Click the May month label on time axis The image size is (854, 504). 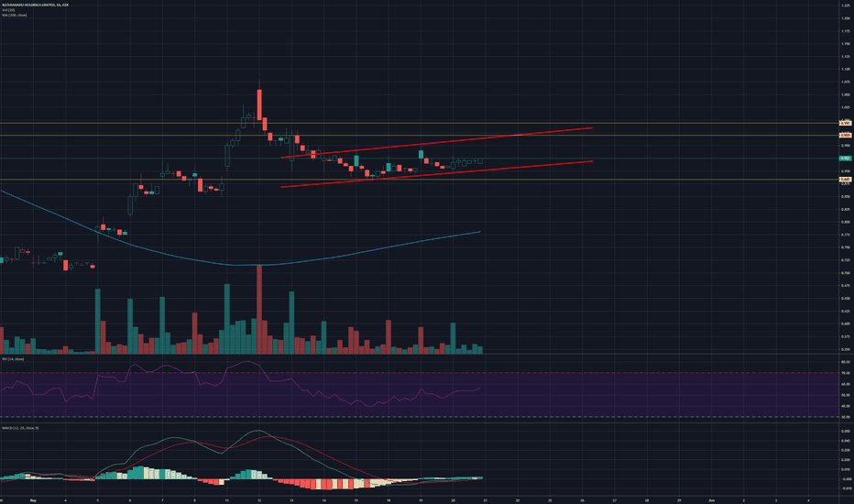[x=33, y=499]
